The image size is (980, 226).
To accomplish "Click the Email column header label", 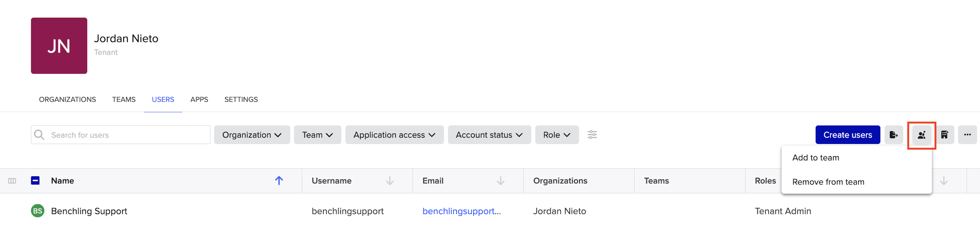I will [x=433, y=181].
